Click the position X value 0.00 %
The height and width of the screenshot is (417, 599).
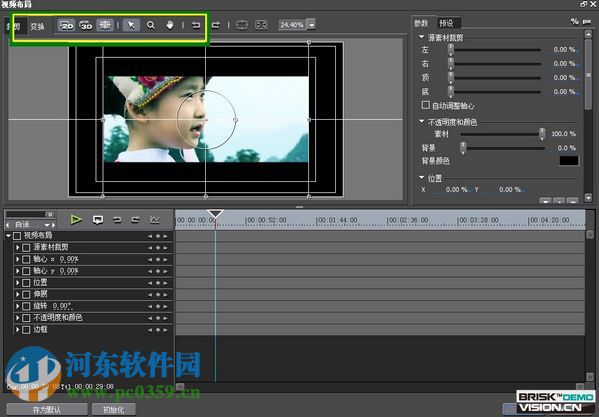(x=457, y=189)
